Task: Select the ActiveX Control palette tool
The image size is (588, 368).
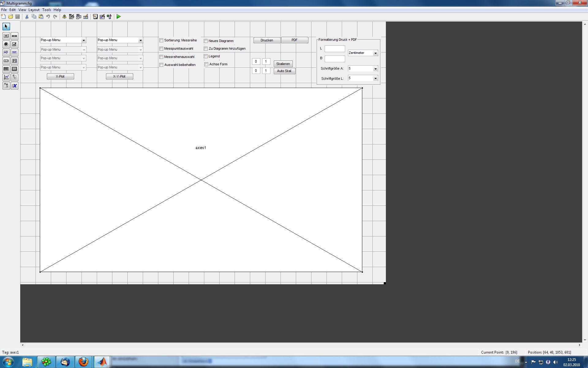Action: point(14,86)
